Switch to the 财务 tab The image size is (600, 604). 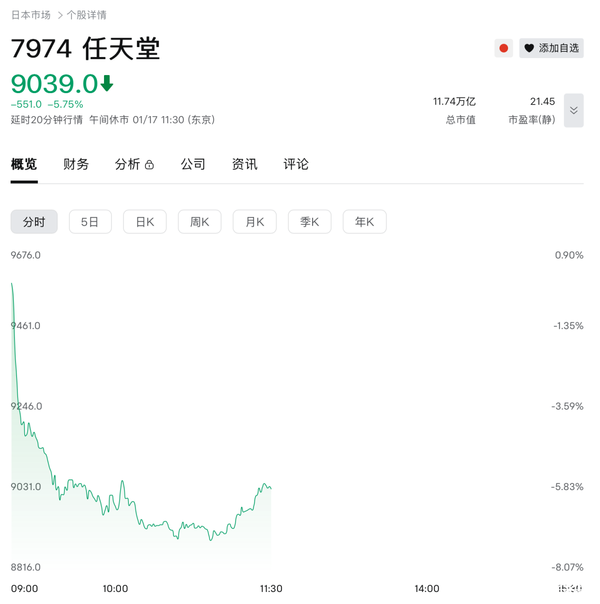[x=76, y=164]
